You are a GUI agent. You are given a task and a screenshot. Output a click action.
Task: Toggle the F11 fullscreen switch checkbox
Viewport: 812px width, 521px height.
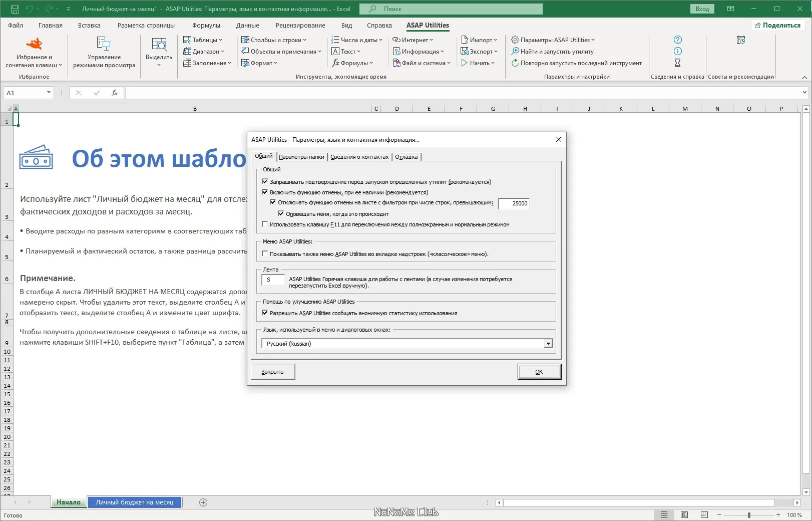(x=265, y=224)
